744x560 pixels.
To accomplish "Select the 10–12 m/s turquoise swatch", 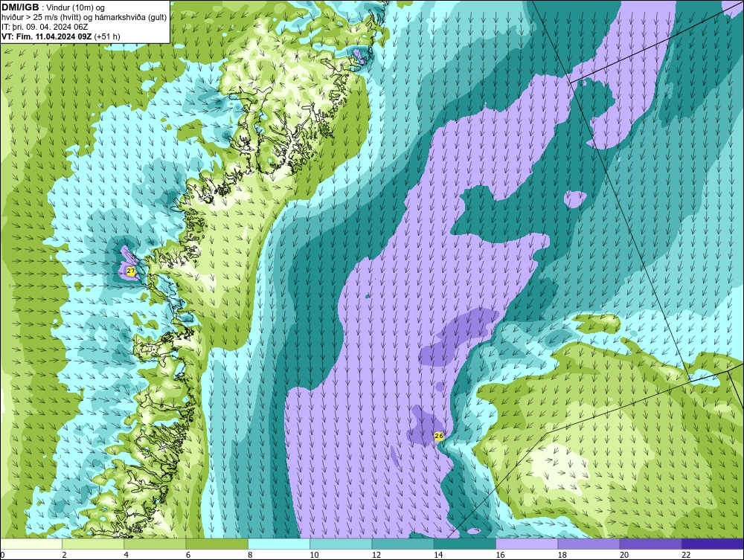I will [341, 544].
